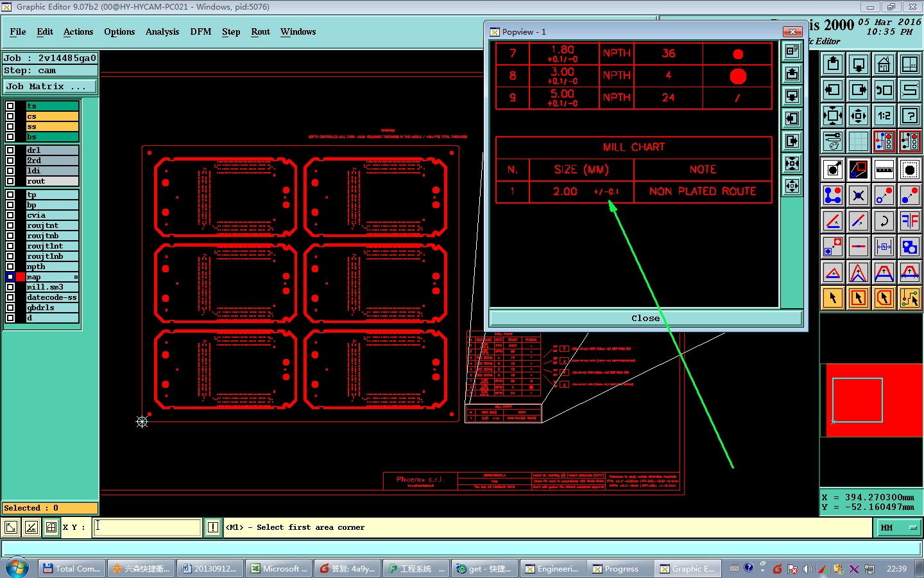The image size is (924, 578).
Task: Click the mill.sm3 layer name
Action: coord(52,287)
